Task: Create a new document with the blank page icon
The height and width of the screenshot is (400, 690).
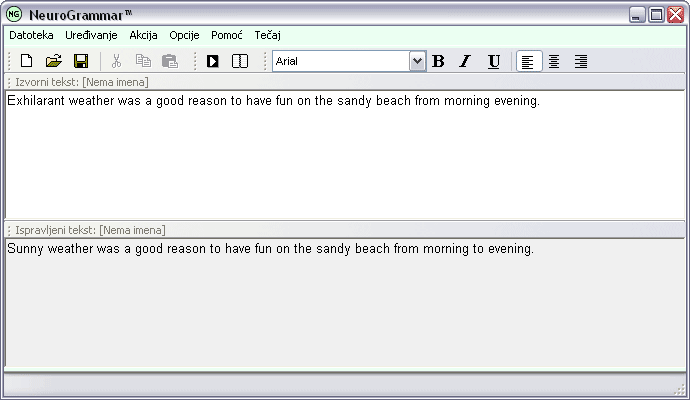Action: pyautogui.click(x=26, y=61)
